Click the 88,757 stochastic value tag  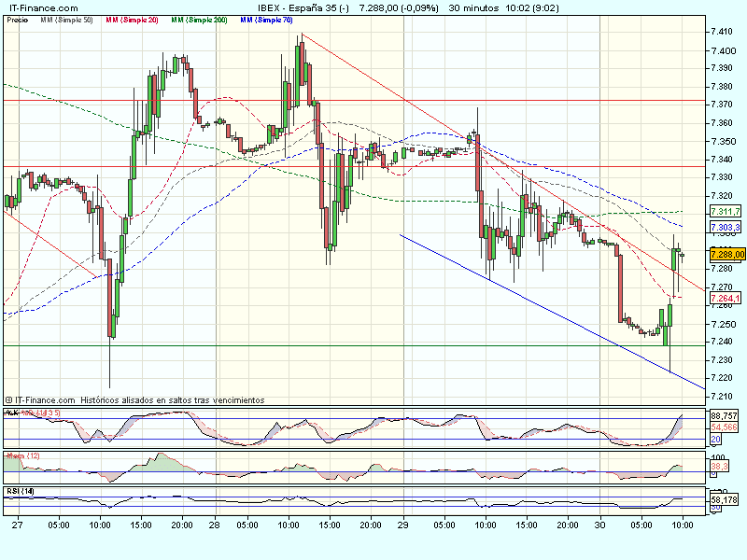725,415
